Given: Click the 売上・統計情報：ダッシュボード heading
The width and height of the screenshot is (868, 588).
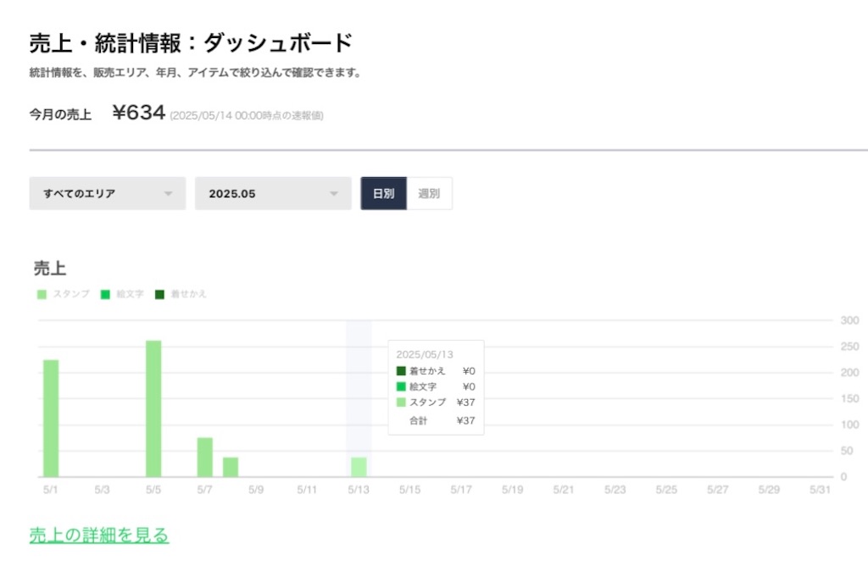Looking at the screenshot, I should [191, 43].
